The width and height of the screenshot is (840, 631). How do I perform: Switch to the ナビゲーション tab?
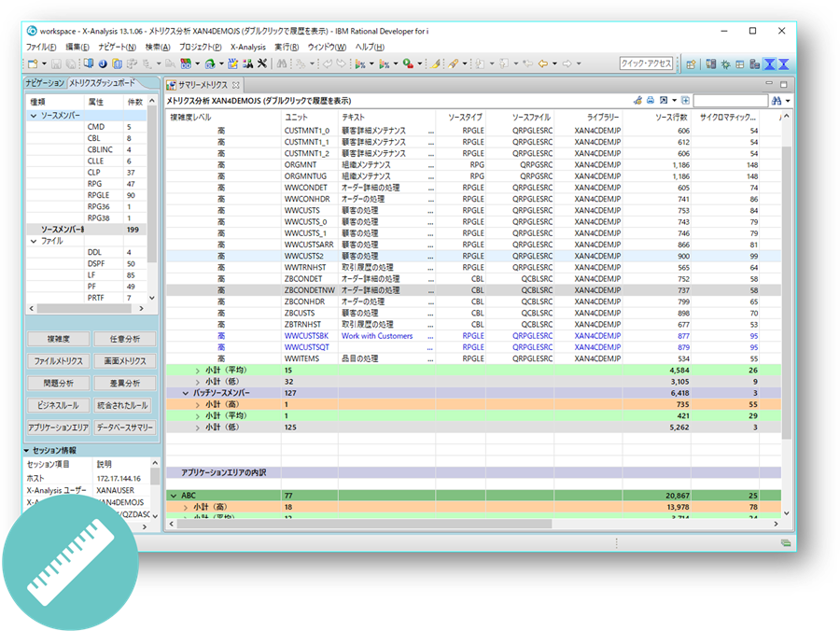point(45,83)
